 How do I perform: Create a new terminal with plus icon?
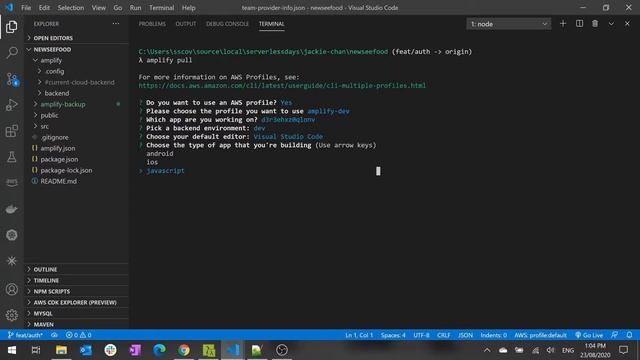(x=563, y=24)
